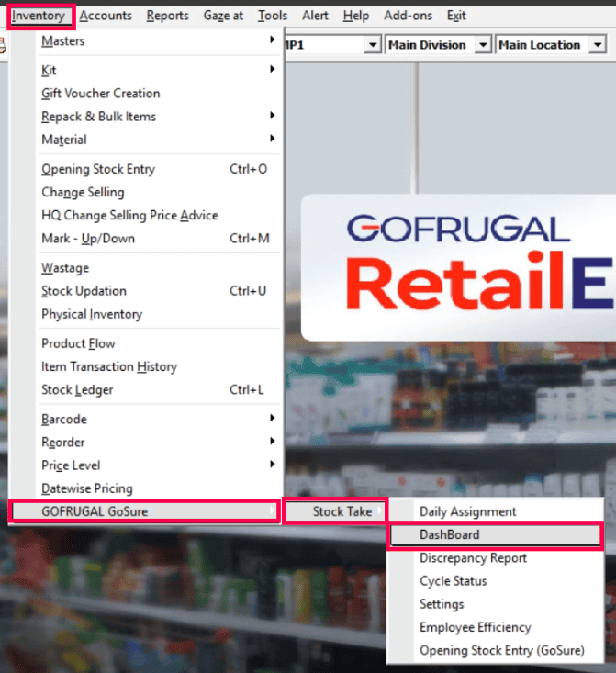
Task: Open the MP1 company dropdown arrow
Action: pos(373,45)
